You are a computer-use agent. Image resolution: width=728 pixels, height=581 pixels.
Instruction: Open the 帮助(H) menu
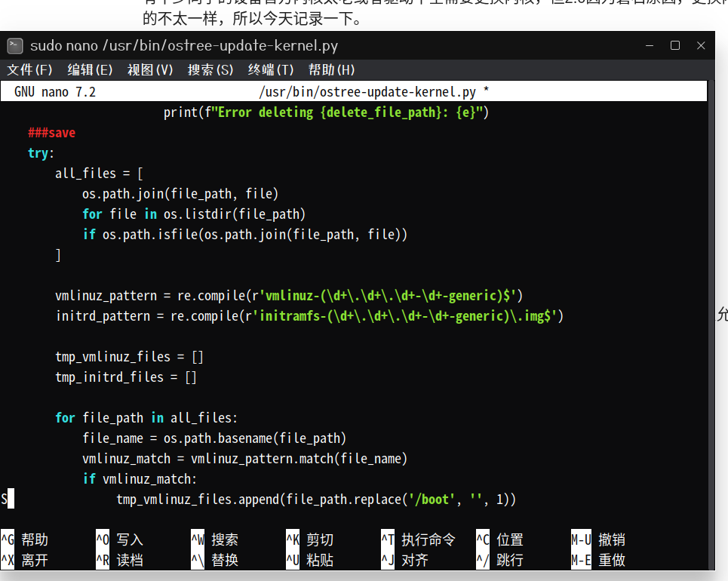click(x=331, y=70)
